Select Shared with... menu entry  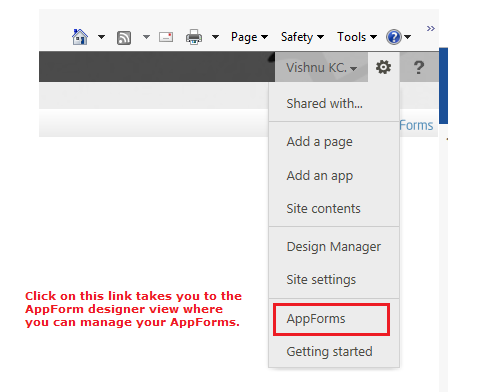pyautogui.click(x=334, y=104)
